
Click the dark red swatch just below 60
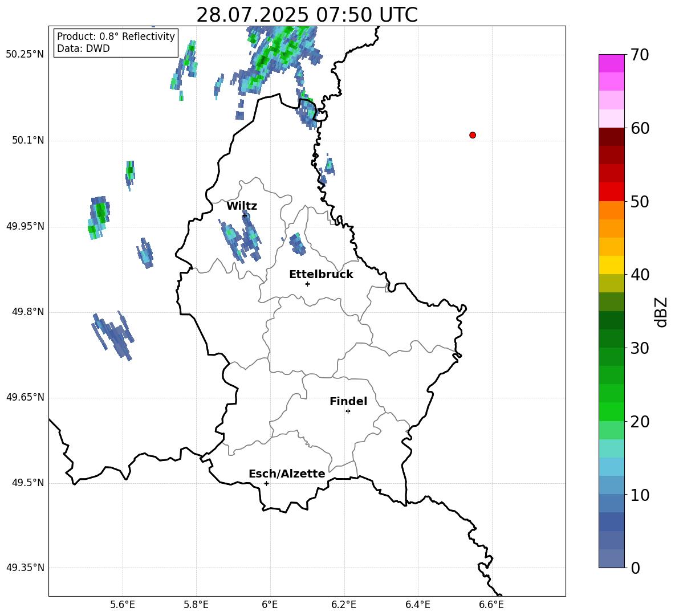tap(612, 137)
